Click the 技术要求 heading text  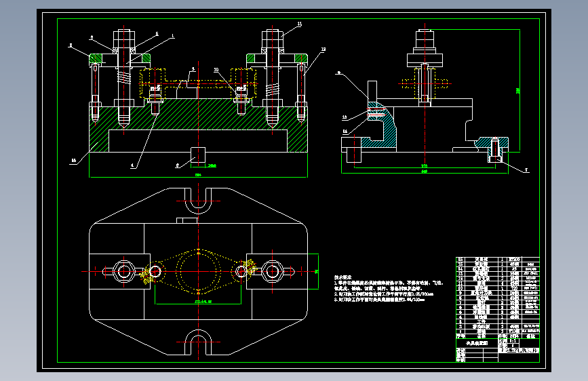[x=342, y=277]
